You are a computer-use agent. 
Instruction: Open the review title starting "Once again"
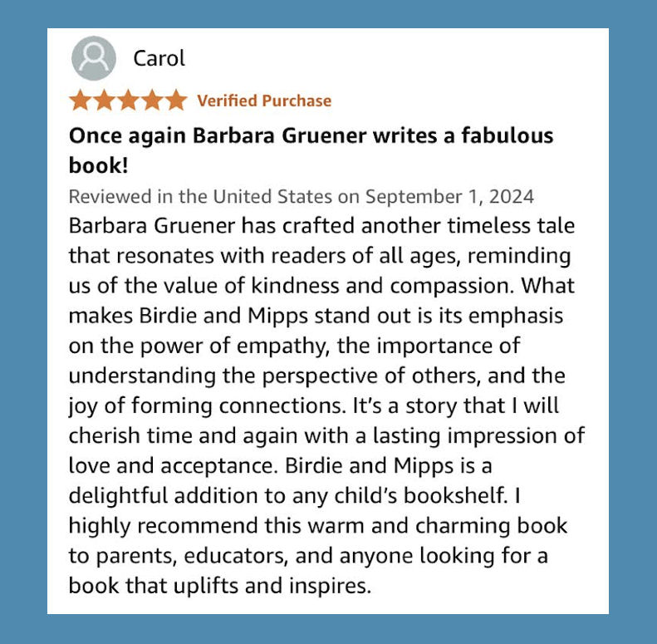tap(311, 135)
